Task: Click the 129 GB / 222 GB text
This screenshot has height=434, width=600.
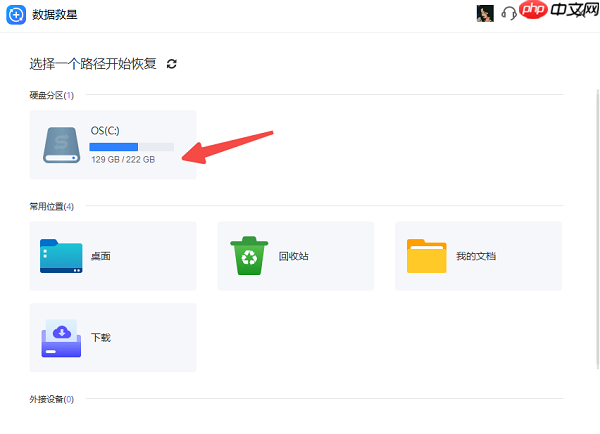Action: 123,160
